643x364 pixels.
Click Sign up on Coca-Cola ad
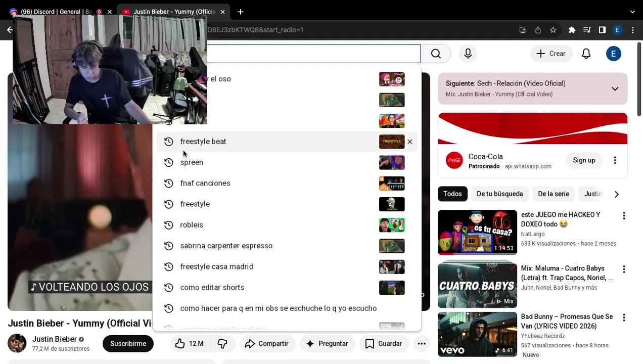point(584,160)
